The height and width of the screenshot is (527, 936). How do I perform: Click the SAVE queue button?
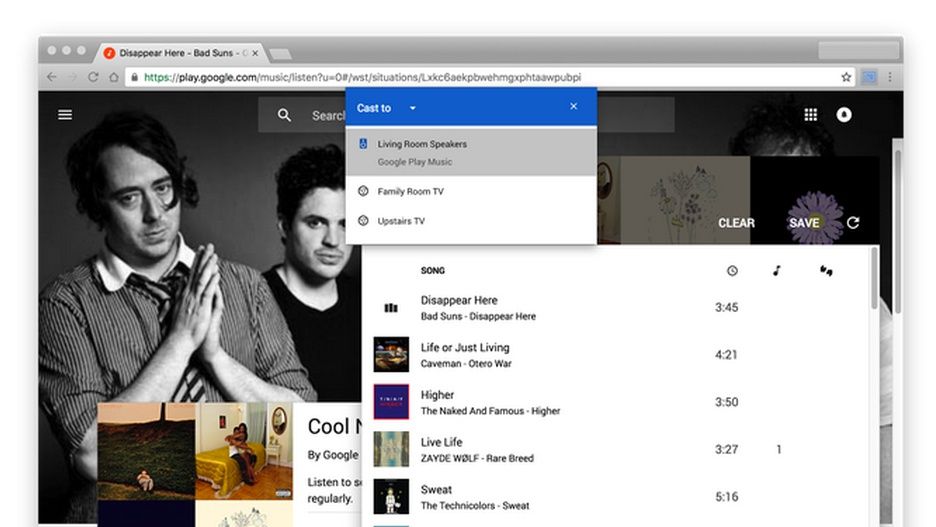[804, 223]
